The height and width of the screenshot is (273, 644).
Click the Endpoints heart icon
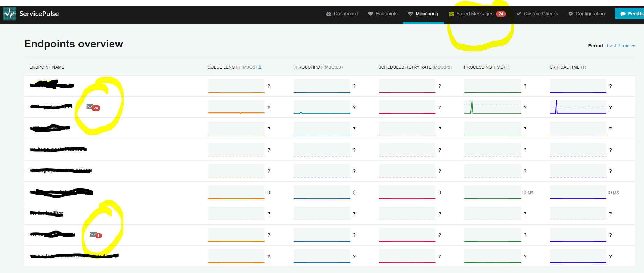pos(370,14)
